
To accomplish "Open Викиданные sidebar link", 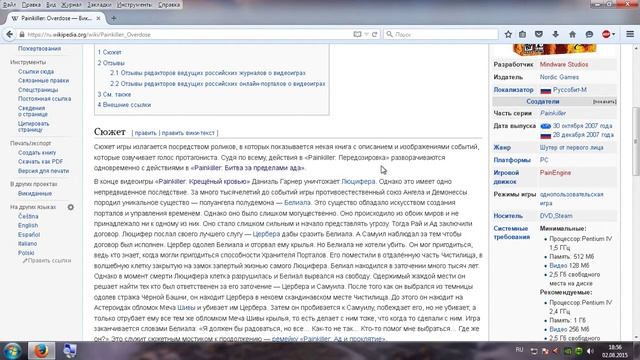I will (x=35, y=193).
